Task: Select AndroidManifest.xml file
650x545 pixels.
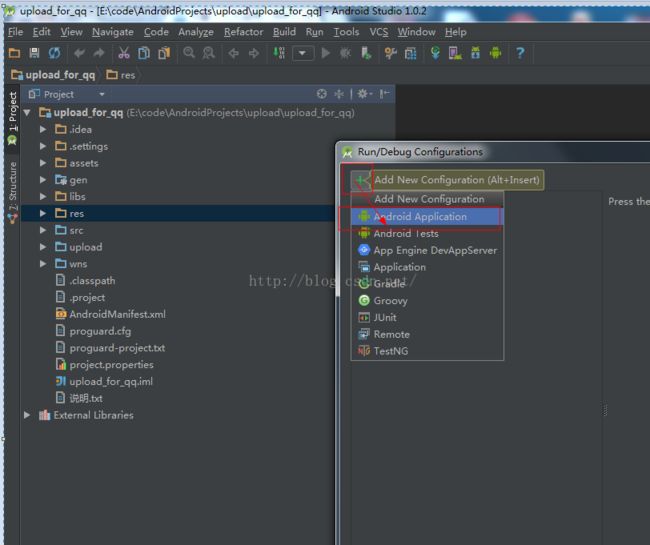Action: pos(111,314)
